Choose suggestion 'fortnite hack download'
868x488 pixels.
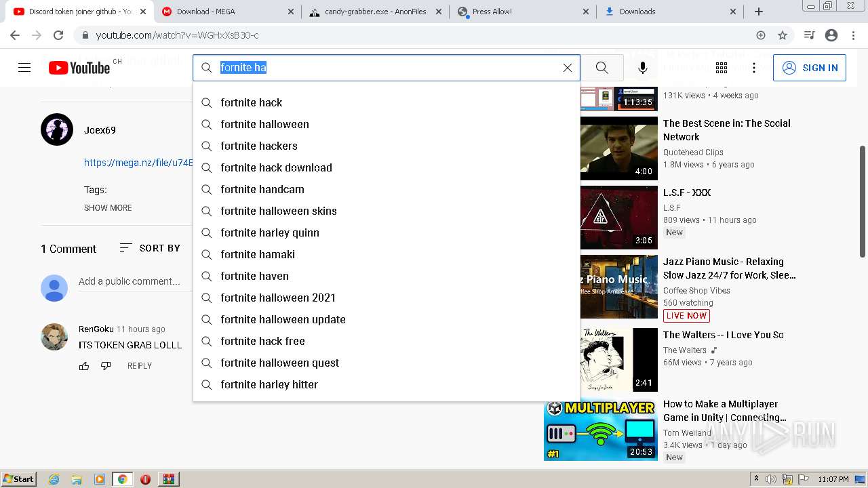tap(387, 167)
